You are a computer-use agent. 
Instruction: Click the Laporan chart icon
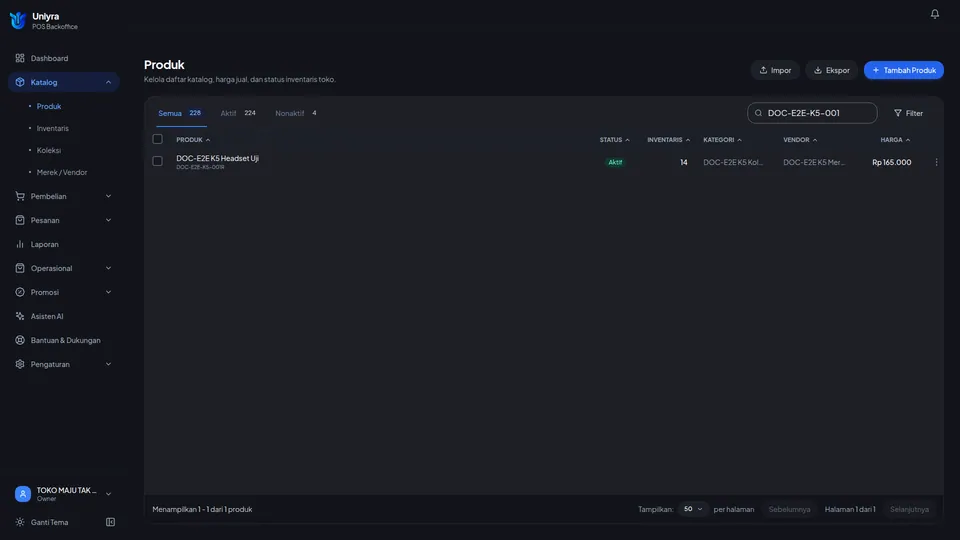tap(20, 244)
